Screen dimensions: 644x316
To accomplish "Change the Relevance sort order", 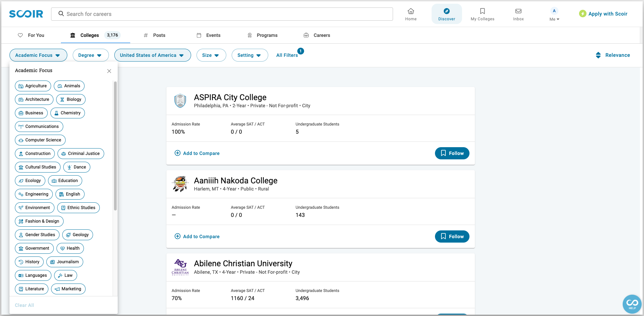I will [x=613, y=55].
